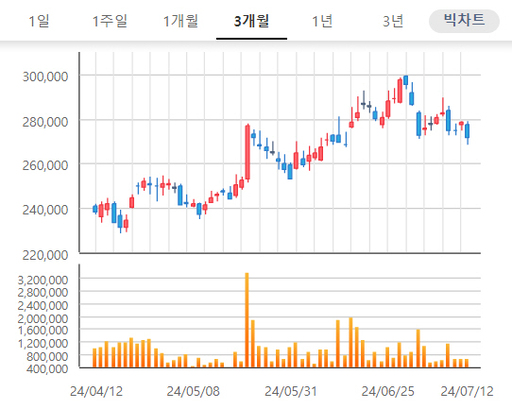Click the 220,000 price axis label

[45, 255]
